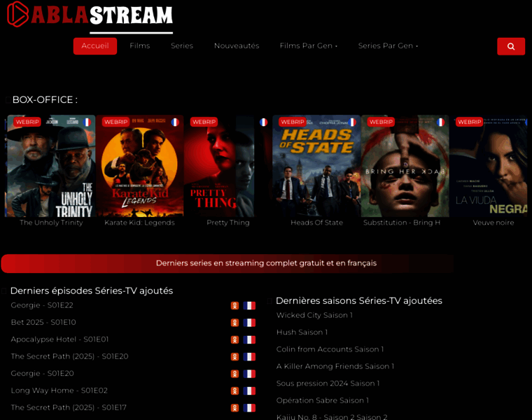The width and height of the screenshot is (532, 420).
Task: Click Veuve noire title link
Action: click(x=493, y=223)
